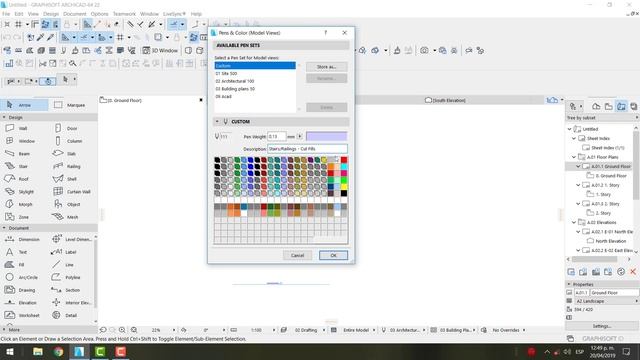Activate the Slab tool
Screen dimensions: 640x360
point(65,153)
